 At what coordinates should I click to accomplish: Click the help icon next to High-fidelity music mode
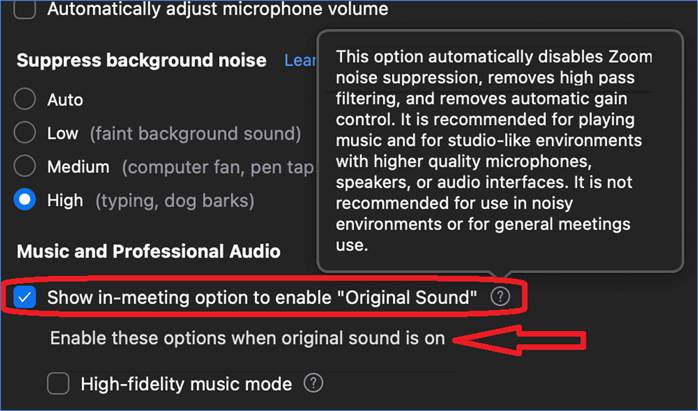coord(314,383)
